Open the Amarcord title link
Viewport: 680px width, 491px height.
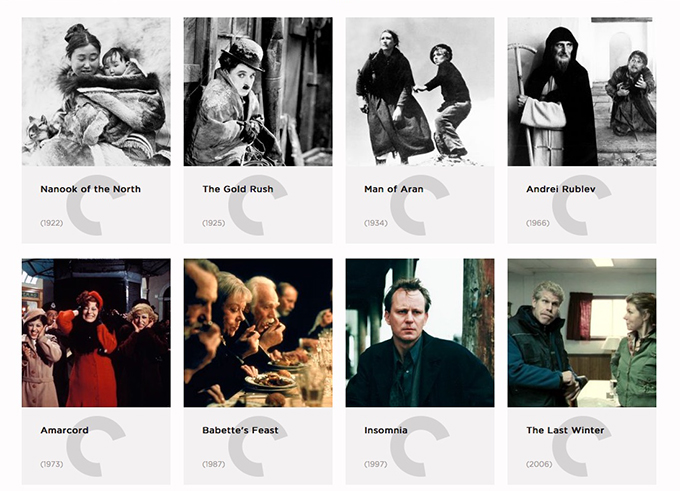click(x=64, y=430)
